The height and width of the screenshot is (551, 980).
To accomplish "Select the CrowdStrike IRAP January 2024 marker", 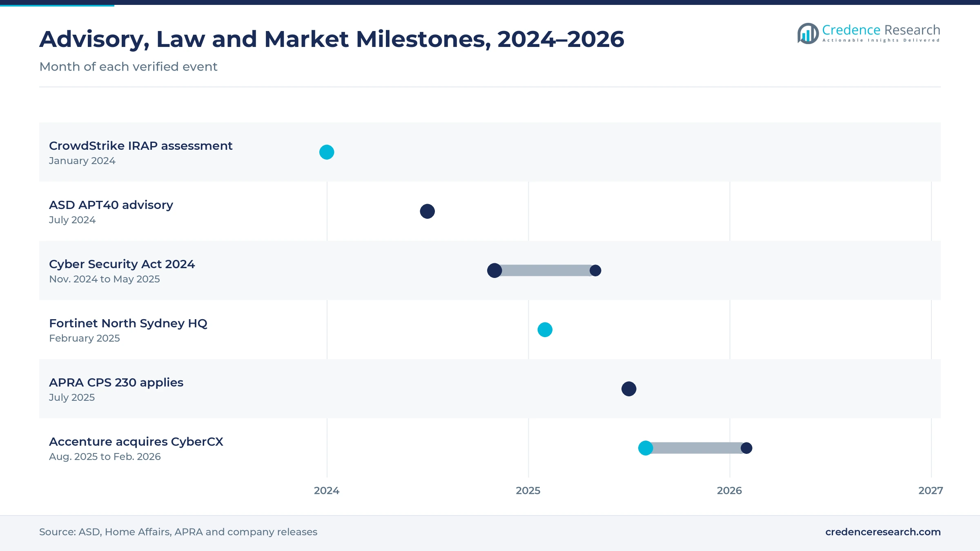I will click(327, 152).
